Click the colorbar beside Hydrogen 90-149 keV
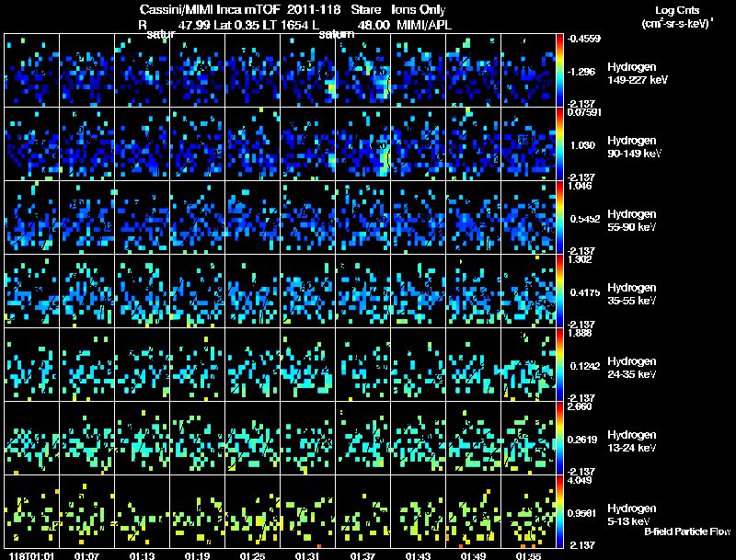Image resolution: width=736 pixels, height=560 pixels. click(559, 144)
